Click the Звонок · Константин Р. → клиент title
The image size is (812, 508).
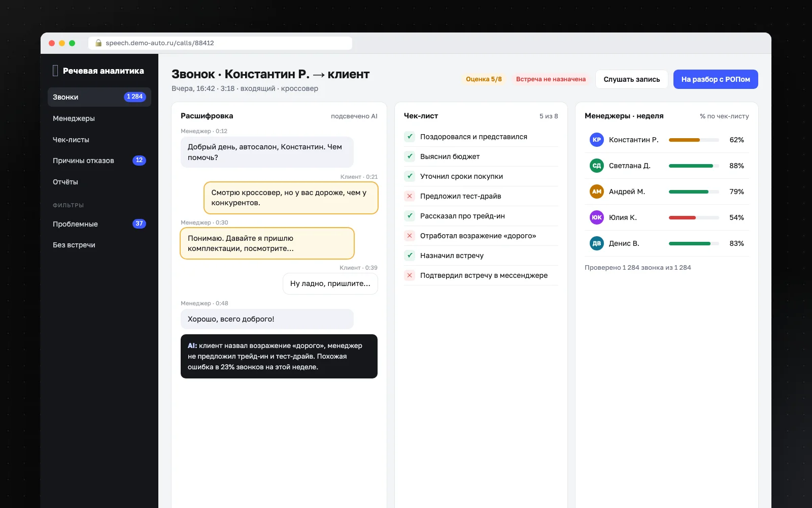[x=270, y=74]
